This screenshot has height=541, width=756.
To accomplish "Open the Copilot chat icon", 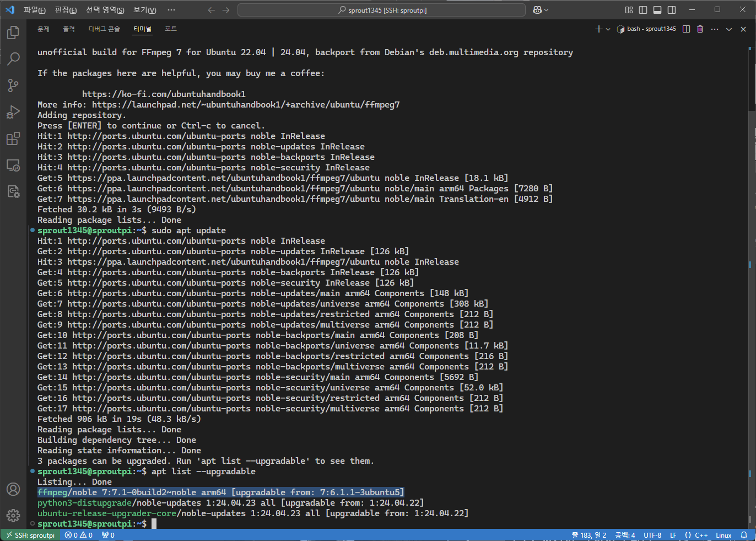I will point(537,10).
